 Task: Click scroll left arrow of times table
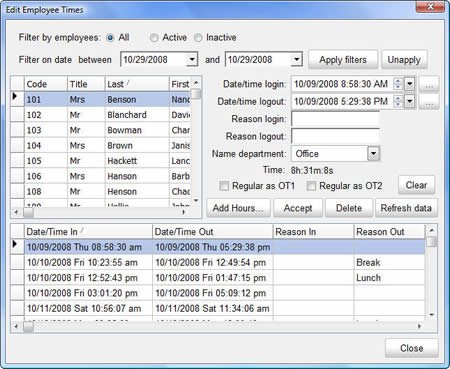point(16,326)
